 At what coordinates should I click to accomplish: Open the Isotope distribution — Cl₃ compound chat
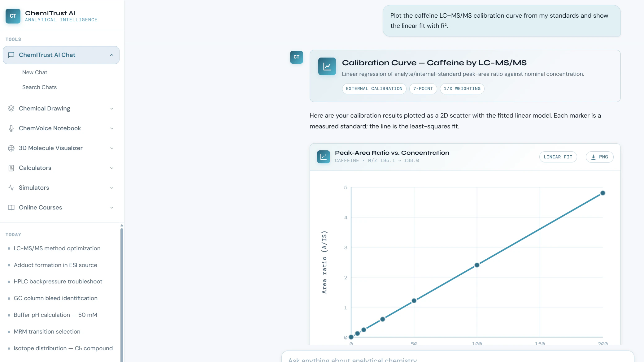point(63,348)
